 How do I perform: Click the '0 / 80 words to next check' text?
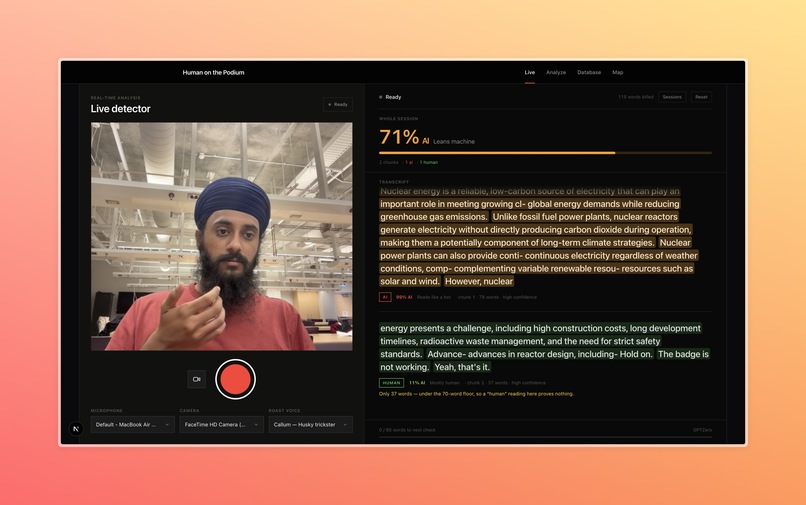point(407,430)
